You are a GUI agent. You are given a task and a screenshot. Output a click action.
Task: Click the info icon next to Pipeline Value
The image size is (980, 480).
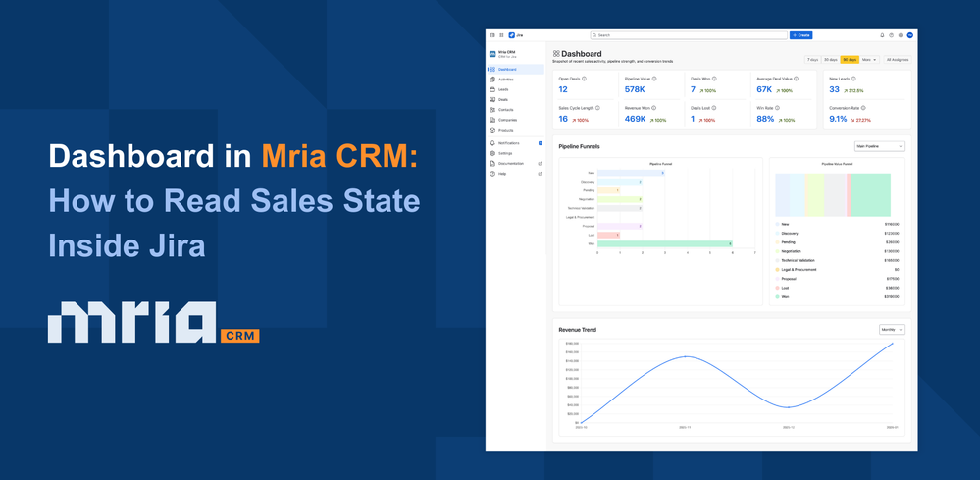[x=654, y=79]
